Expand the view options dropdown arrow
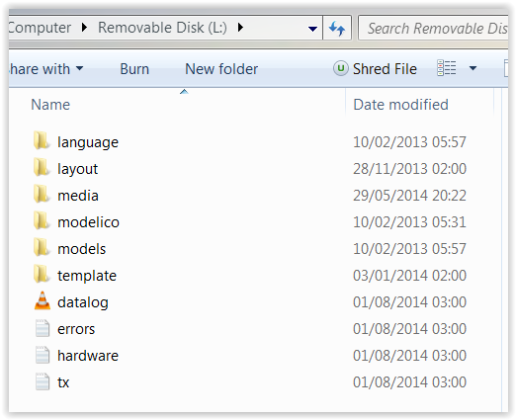Viewport: 516px width, 420px height. [x=473, y=68]
